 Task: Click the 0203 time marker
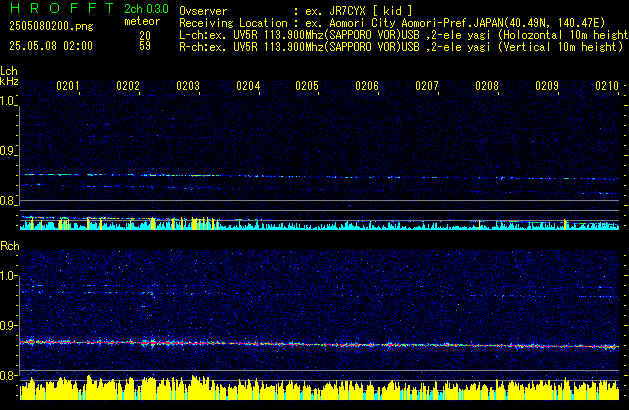coord(188,85)
